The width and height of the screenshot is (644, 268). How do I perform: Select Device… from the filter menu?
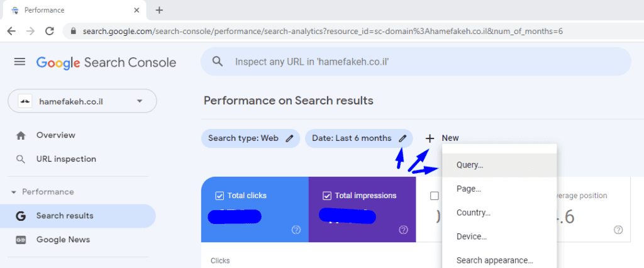pyautogui.click(x=471, y=237)
